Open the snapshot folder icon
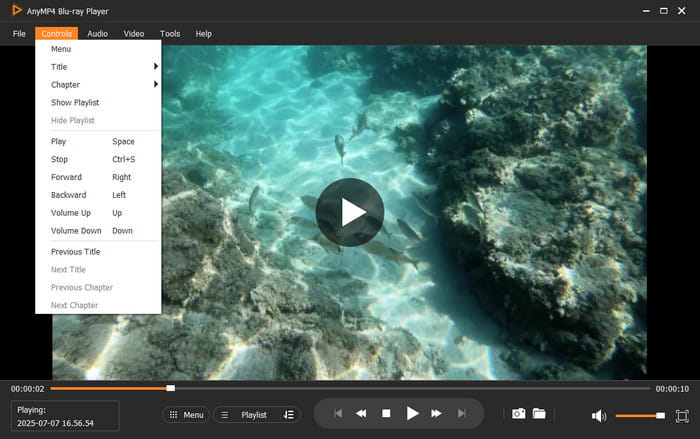 [539, 414]
